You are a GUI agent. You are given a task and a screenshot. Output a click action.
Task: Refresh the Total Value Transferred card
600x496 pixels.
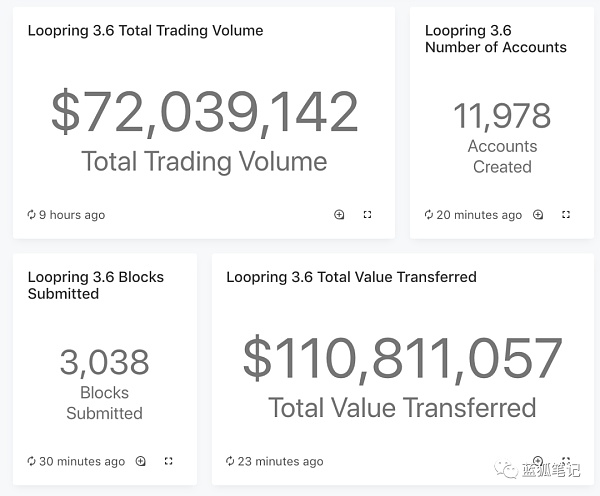click(230, 461)
